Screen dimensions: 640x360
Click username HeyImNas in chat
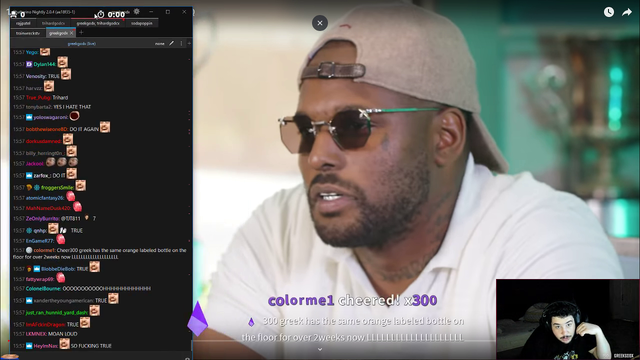[45, 346]
